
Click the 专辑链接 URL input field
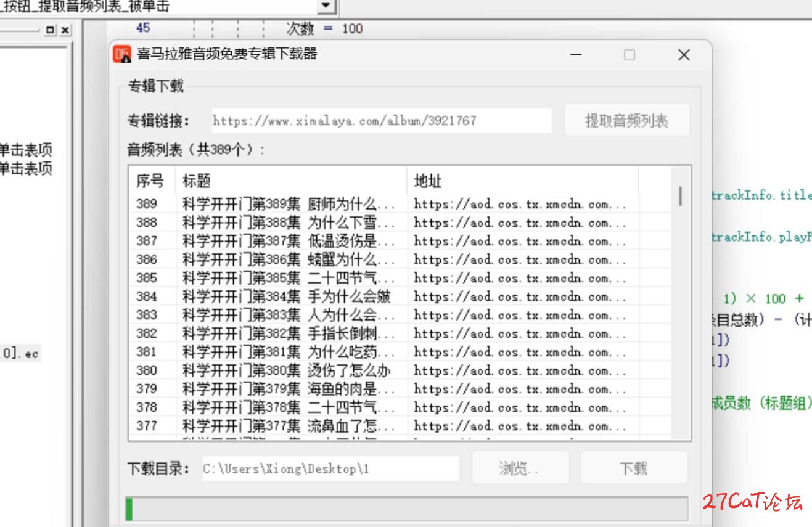point(381,120)
